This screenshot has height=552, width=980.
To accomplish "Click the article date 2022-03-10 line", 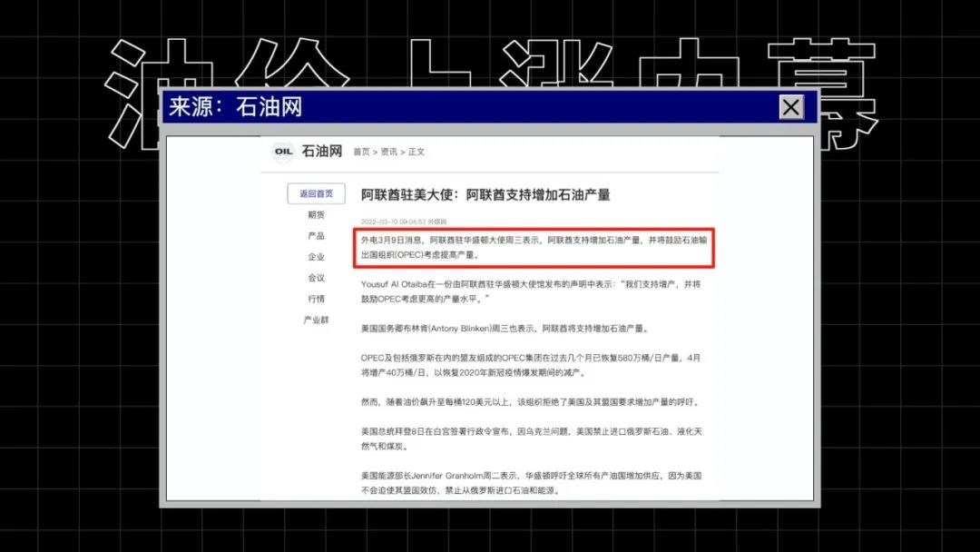I will (x=404, y=222).
